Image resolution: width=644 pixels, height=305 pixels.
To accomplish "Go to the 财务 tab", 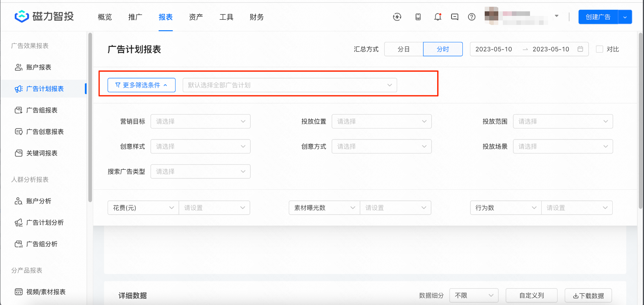I will coord(257,17).
